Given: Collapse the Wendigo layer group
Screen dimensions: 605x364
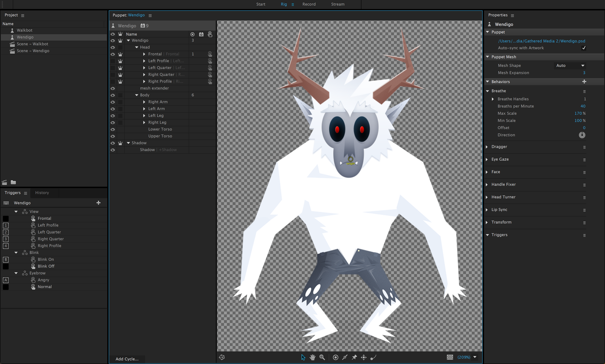Looking at the screenshot, I should pos(128,40).
